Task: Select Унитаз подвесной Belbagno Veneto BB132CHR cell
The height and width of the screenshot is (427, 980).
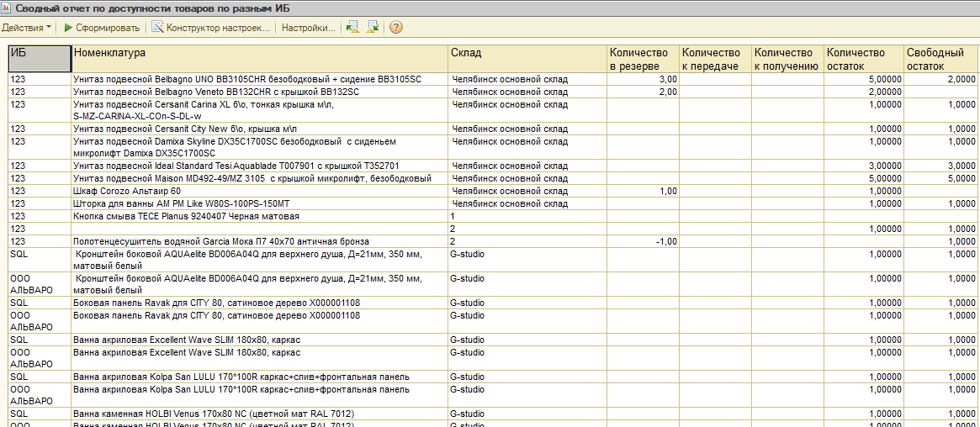Action: [x=260, y=92]
